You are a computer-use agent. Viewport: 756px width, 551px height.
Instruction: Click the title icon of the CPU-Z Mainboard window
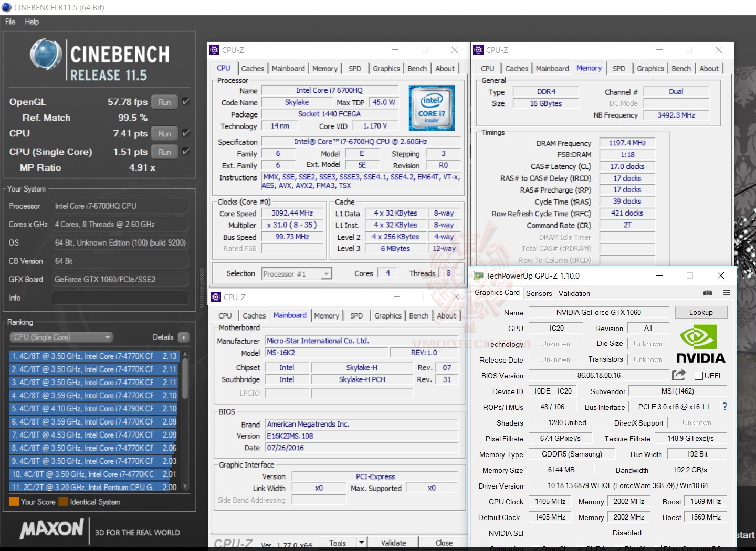pos(216,297)
